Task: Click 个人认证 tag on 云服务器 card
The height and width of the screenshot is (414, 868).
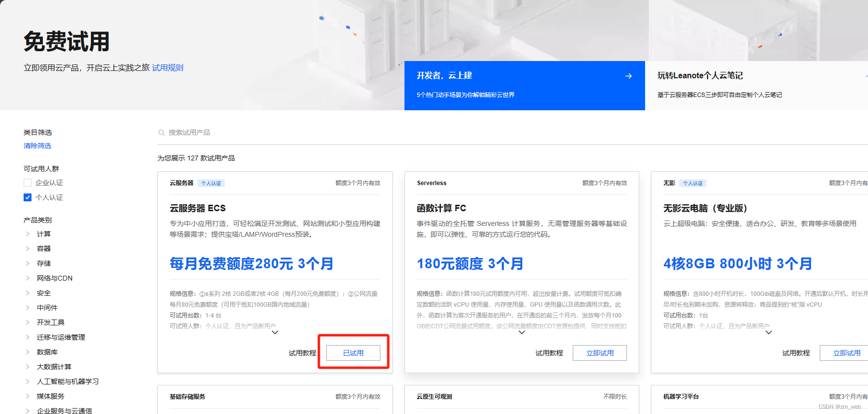Action: pyautogui.click(x=211, y=183)
